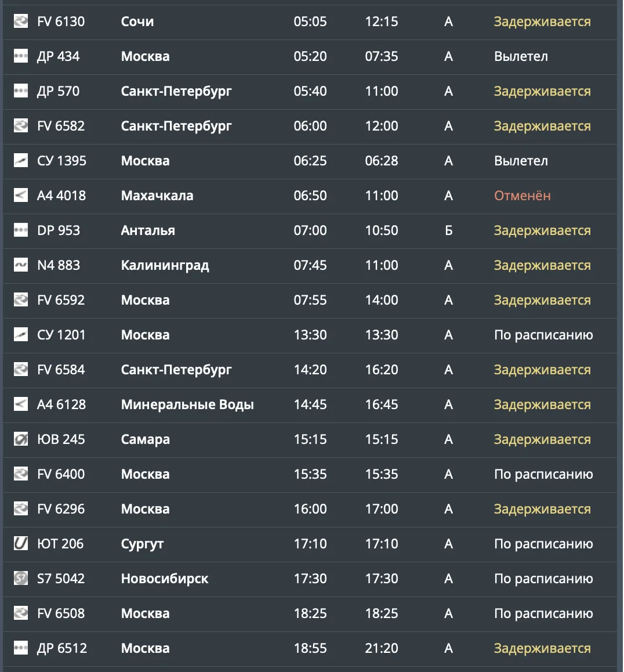Click the Калининград destination
Image resolution: width=624 pixels, height=672 pixels.
click(165, 265)
